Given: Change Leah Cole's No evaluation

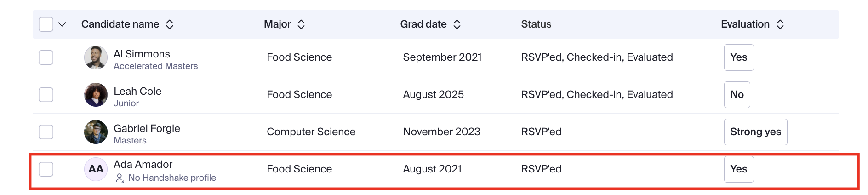Looking at the screenshot, I should (737, 95).
